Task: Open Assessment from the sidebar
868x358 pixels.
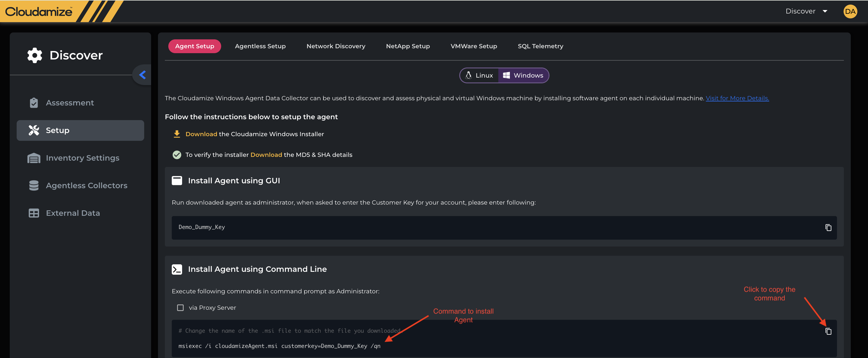Action: coord(70,103)
